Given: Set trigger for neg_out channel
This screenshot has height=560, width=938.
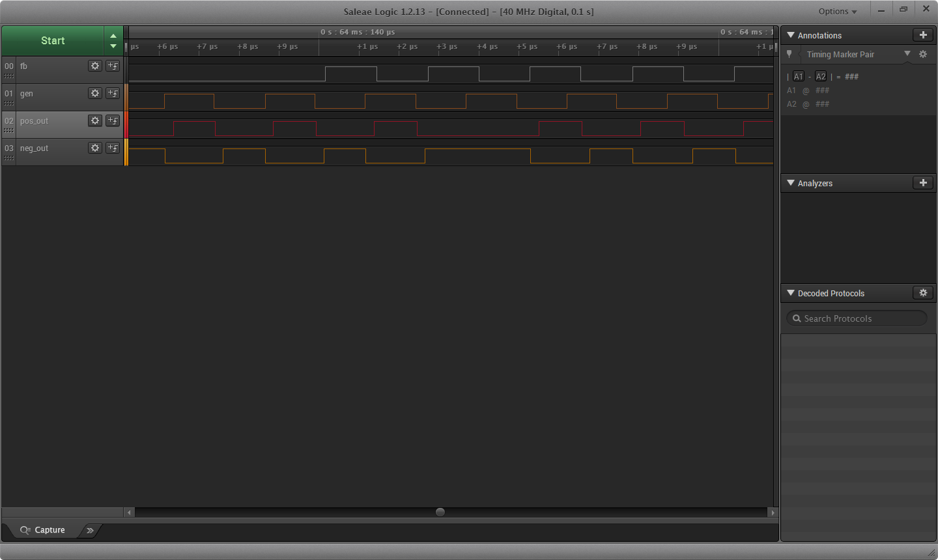Looking at the screenshot, I should pos(113,148).
